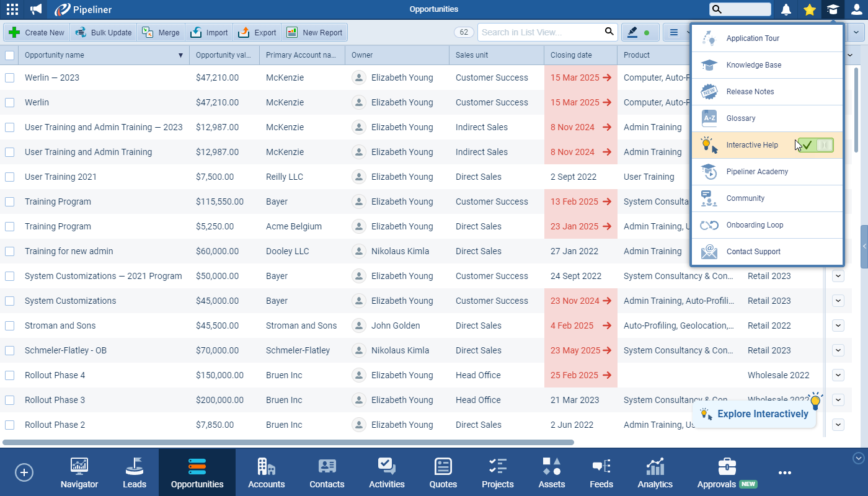
Task: Open the notifications bell icon
Action: (786, 9)
